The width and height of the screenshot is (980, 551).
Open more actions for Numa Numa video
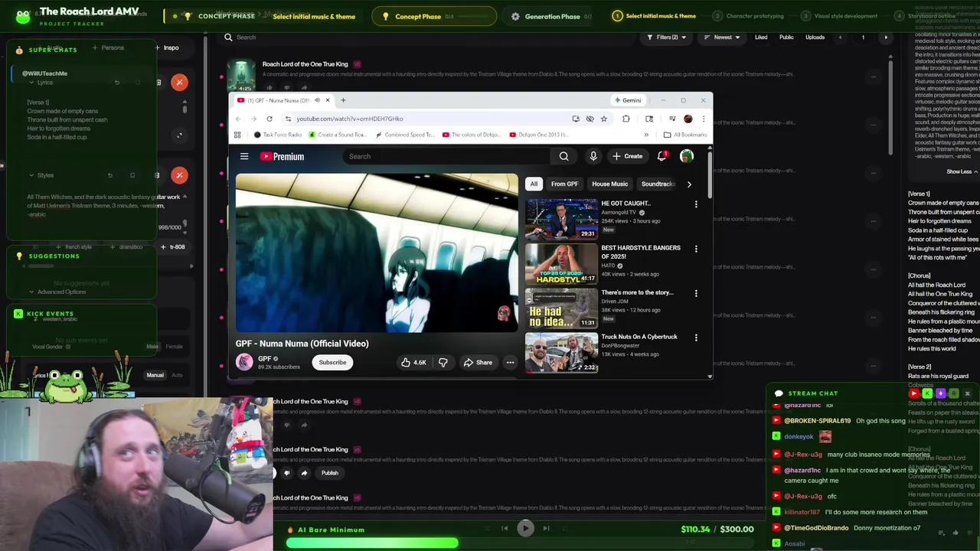pos(510,362)
